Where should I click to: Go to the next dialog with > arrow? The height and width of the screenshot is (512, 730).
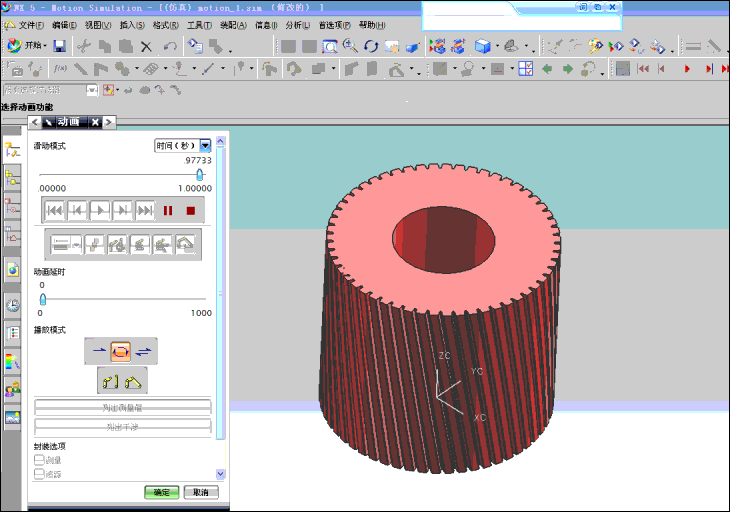[x=108, y=122]
